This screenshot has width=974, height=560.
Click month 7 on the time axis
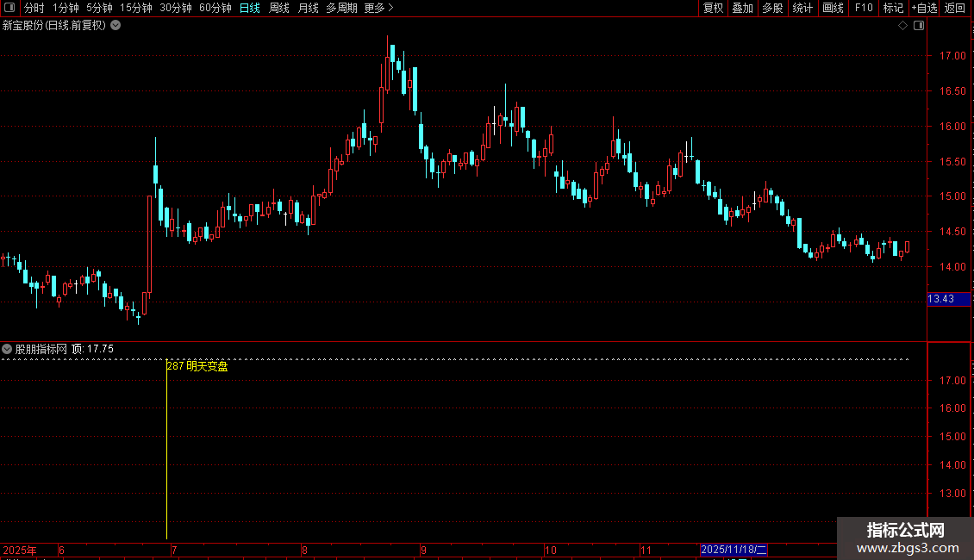174,550
